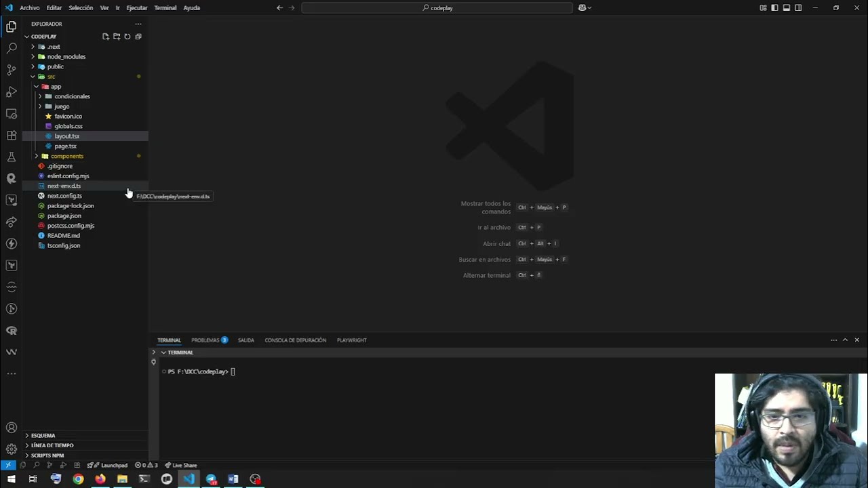Open the Copilot dropdown arrow

click(x=589, y=8)
